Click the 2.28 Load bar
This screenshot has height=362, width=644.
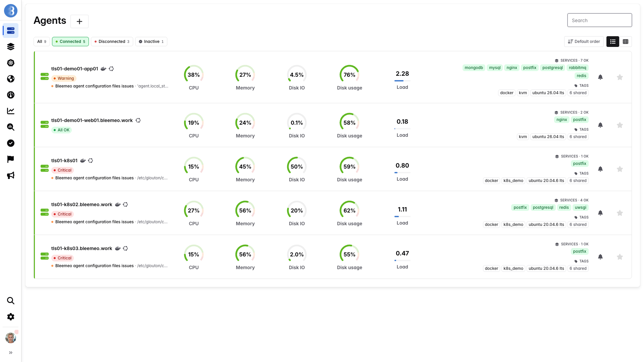pos(402,81)
